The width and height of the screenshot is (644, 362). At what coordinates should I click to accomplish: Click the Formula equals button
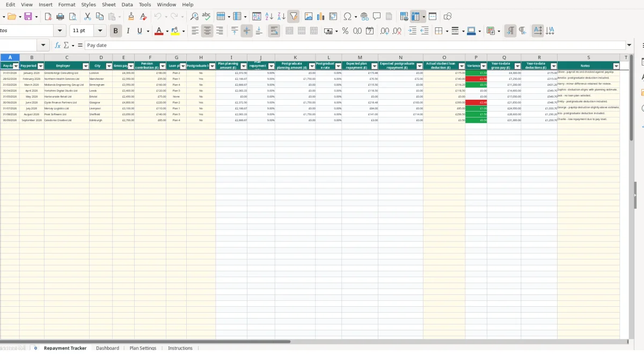80,46
